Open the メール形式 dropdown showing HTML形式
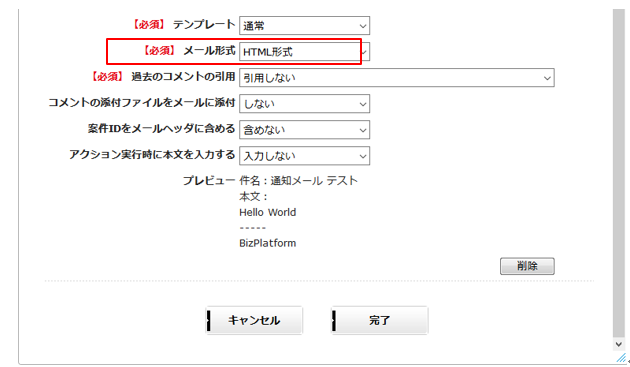This screenshot has width=630, height=367. tap(304, 52)
